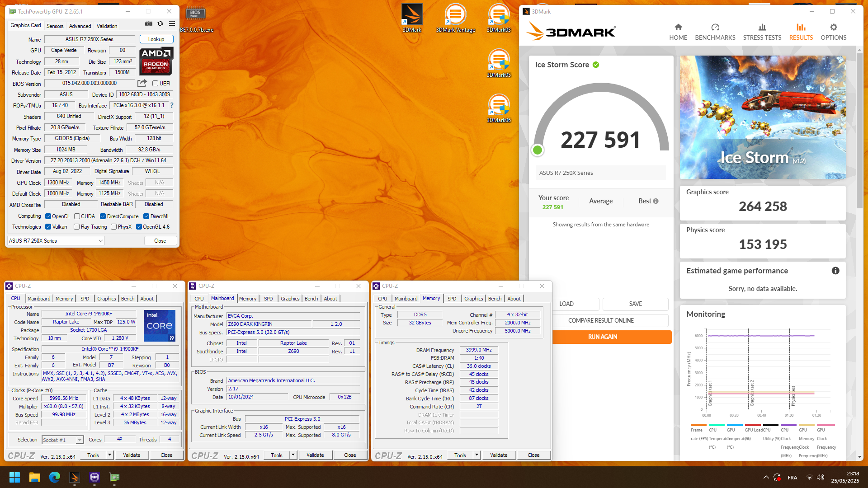Toggle OpenCL checkbox

click(48, 216)
